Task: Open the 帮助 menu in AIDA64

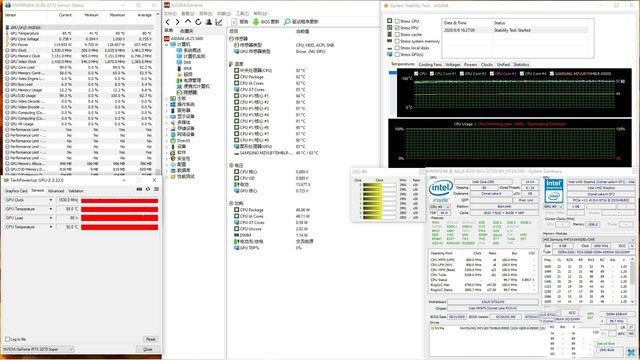Action: (x=260, y=13)
